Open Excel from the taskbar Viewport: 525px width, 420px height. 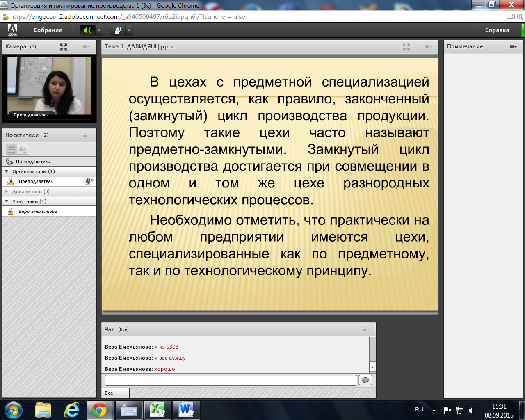point(157,410)
